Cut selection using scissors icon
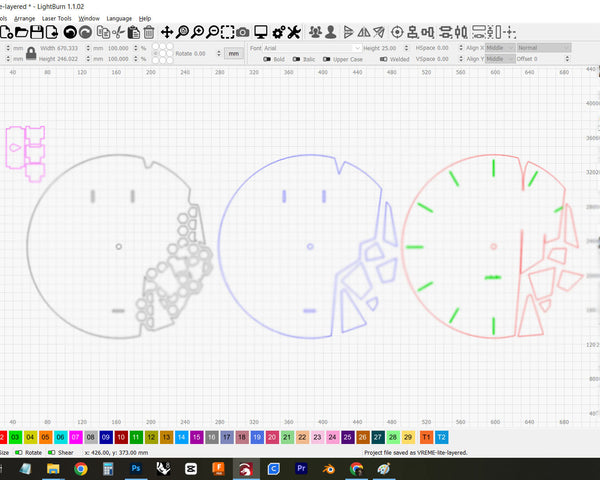 click(x=118, y=32)
